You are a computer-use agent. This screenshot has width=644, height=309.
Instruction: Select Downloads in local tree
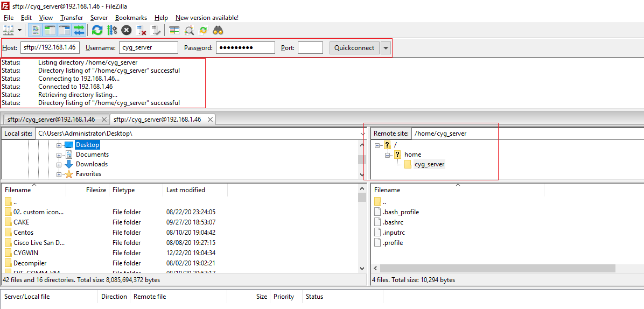(92, 164)
